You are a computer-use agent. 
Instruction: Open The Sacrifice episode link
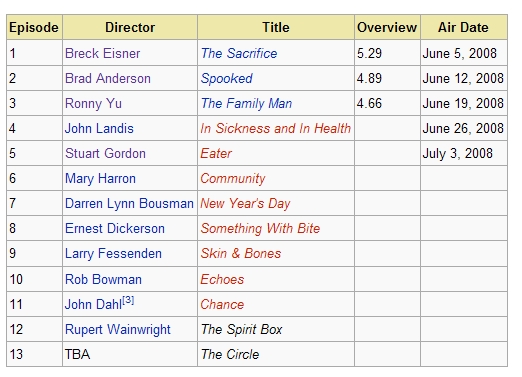(x=239, y=53)
